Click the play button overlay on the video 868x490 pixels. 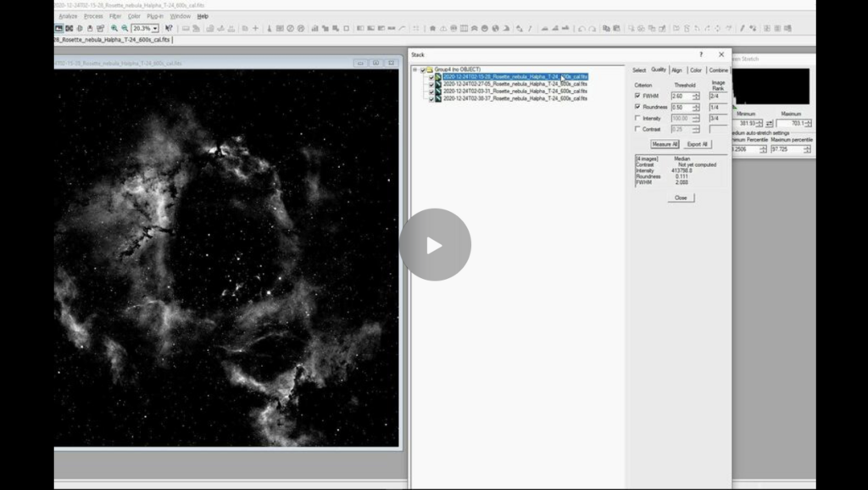tap(435, 245)
